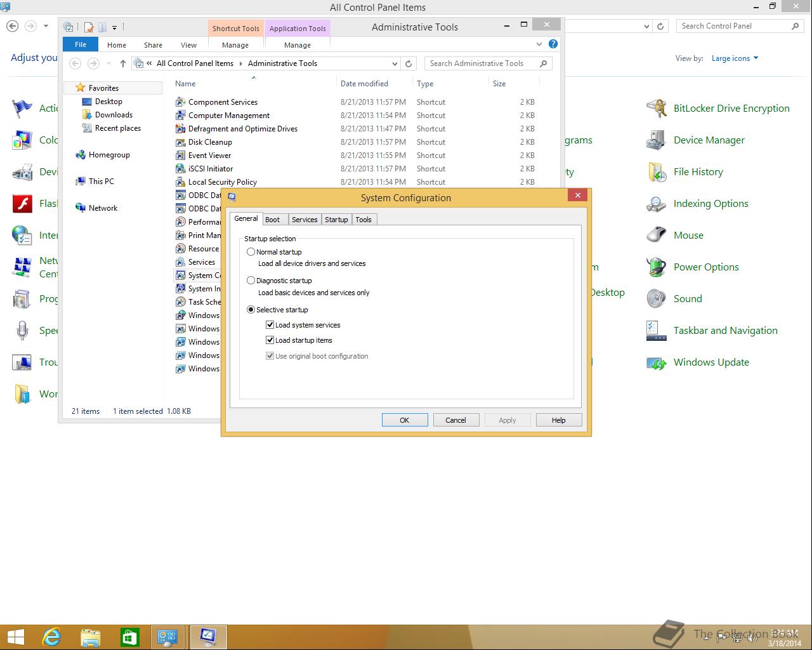This screenshot has height=650, width=812.
Task: Toggle Load startup items checkbox
Action: point(270,340)
